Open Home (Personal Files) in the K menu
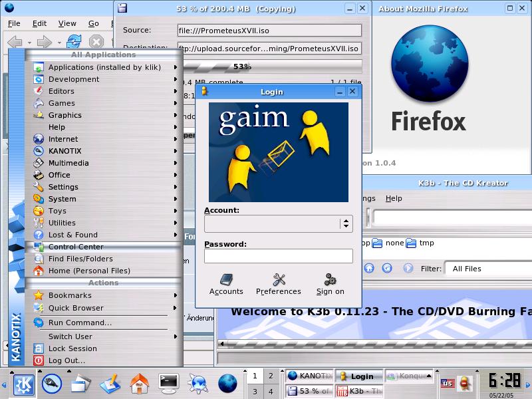This screenshot has width=532, height=399. click(x=104, y=271)
